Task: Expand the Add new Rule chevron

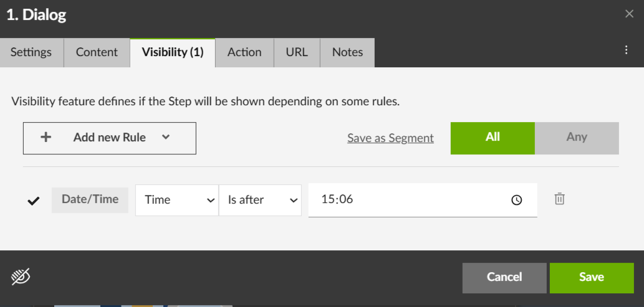Action: [165, 137]
